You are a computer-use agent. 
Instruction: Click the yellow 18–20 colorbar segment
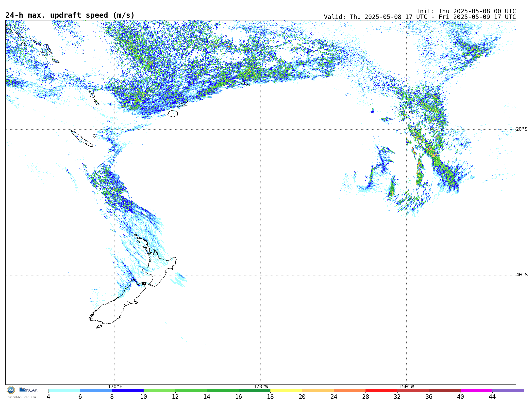coord(286,390)
